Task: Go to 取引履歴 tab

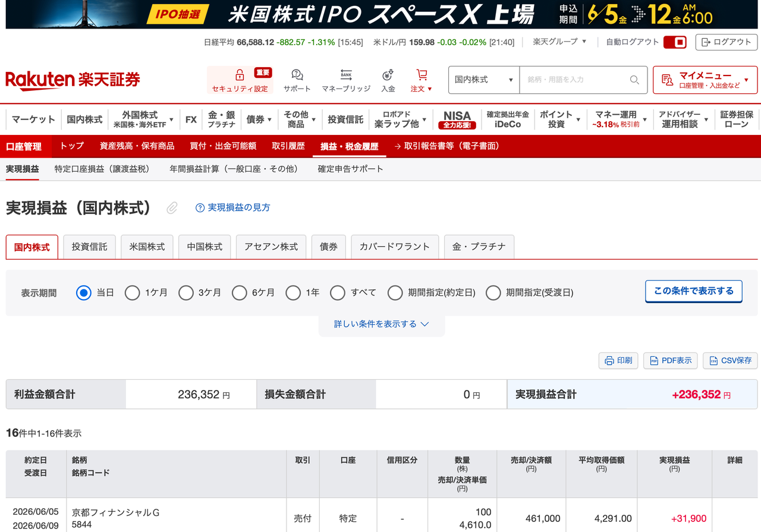Action: [x=288, y=146]
